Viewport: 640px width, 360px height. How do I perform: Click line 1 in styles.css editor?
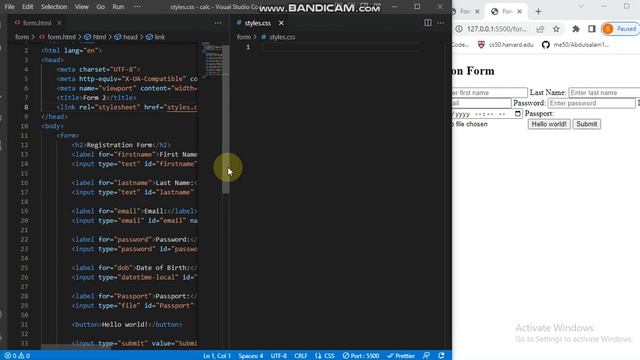point(341,47)
